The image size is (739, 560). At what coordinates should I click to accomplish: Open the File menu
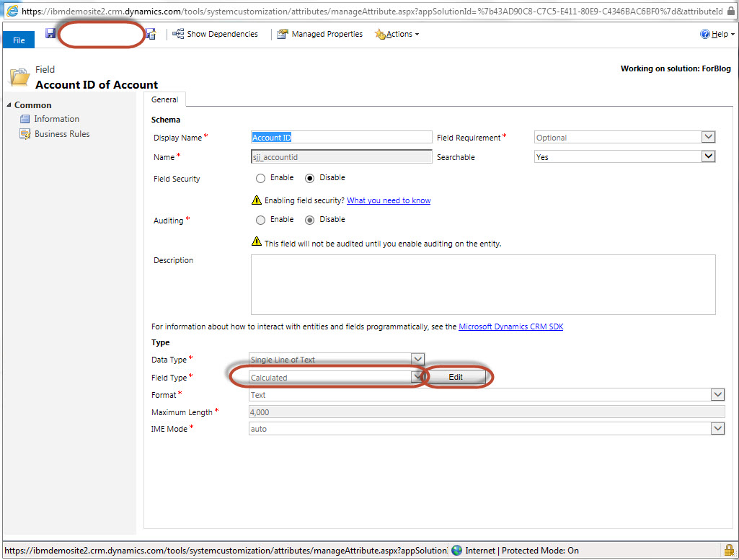[x=19, y=40]
